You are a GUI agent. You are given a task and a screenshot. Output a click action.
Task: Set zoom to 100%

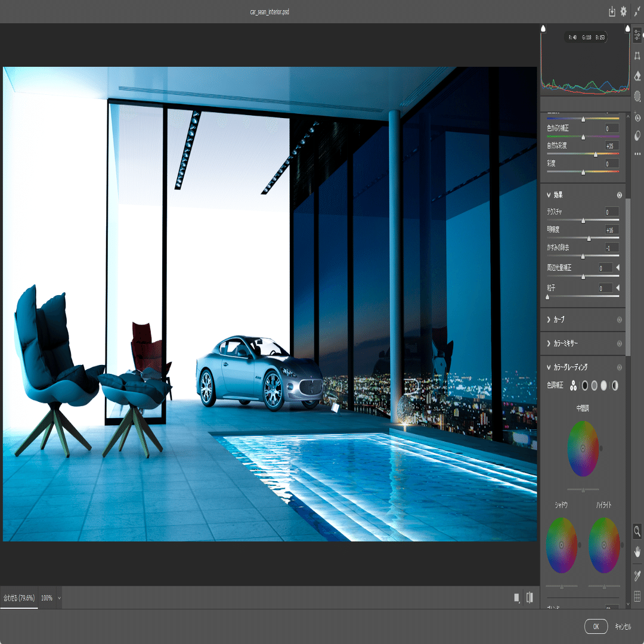click(x=47, y=598)
